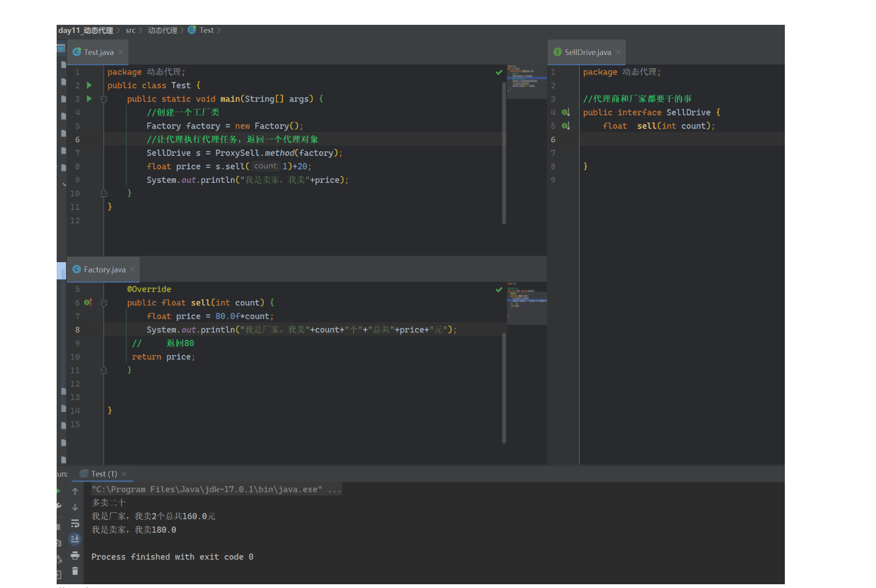876x588 pixels.
Task: Collapse the sell method fold in Factory.java line 6
Action: click(x=104, y=303)
